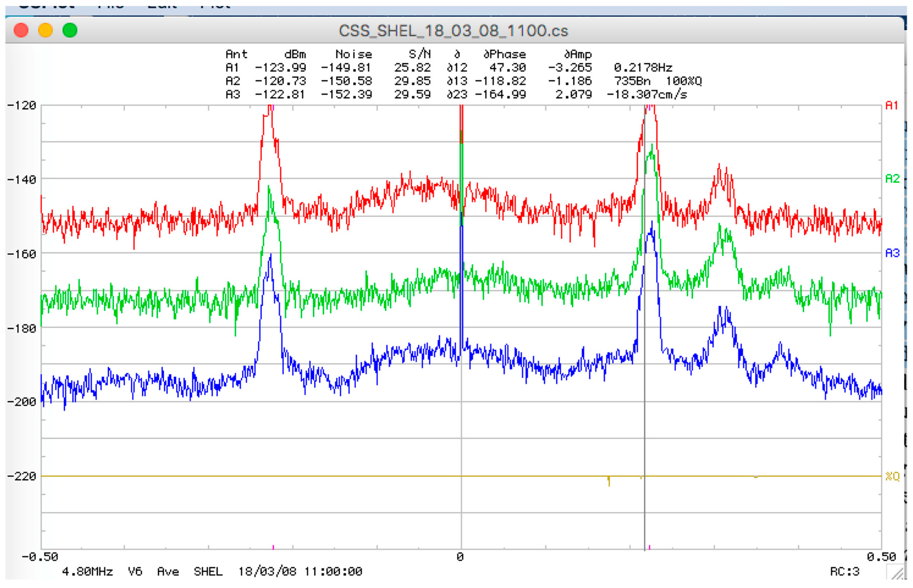
Task: Click the A1 dBm value -123.99
Action: click(280, 68)
